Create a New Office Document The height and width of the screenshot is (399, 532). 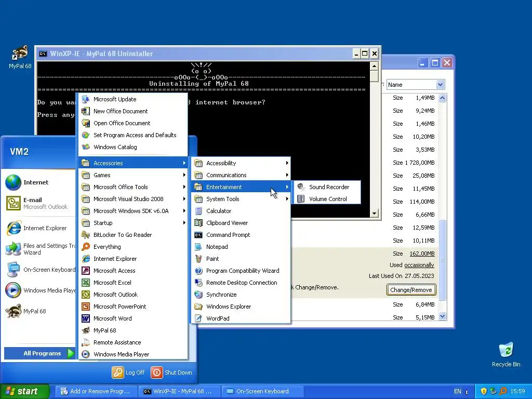[x=134, y=111]
